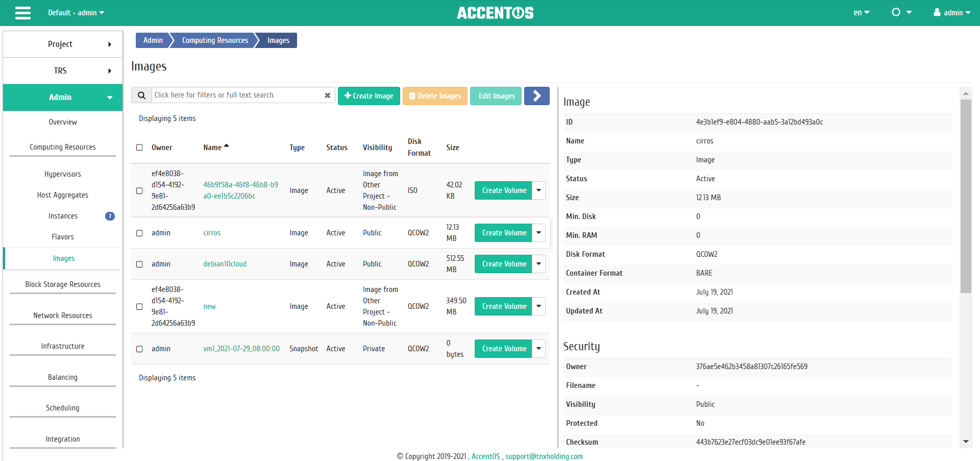Click the details panel scrollbar thumb
980x461 pixels.
pyautogui.click(x=966, y=197)
